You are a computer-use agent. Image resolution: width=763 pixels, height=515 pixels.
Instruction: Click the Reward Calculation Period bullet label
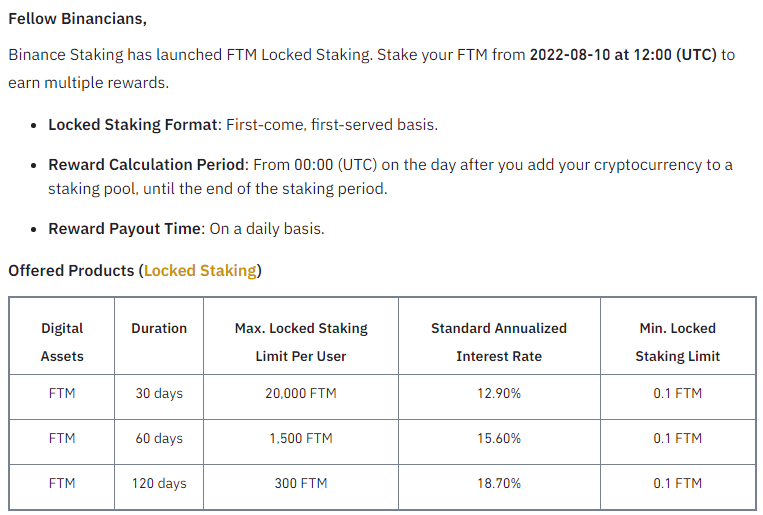(147, 164)
